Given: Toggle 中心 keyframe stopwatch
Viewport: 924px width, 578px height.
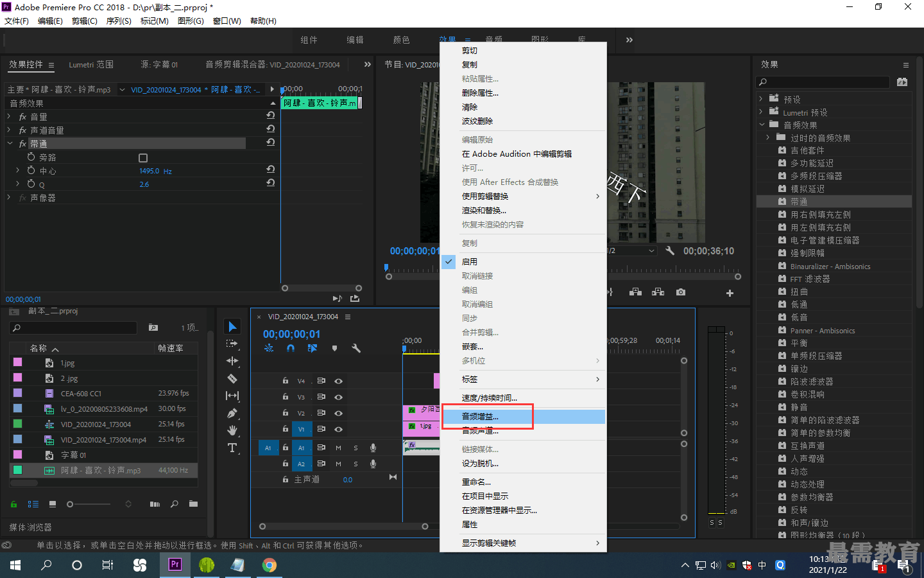Looking at the screenshot, I should 31,170.
